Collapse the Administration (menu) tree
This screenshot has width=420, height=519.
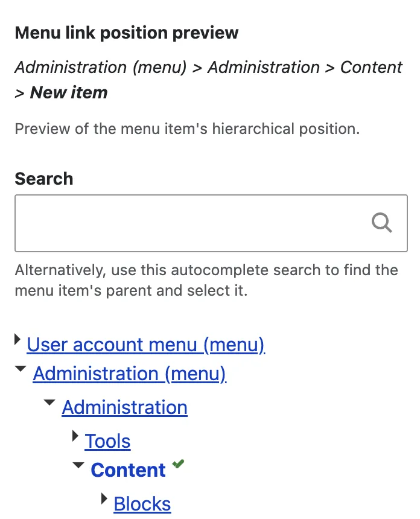tap(20, 368)
